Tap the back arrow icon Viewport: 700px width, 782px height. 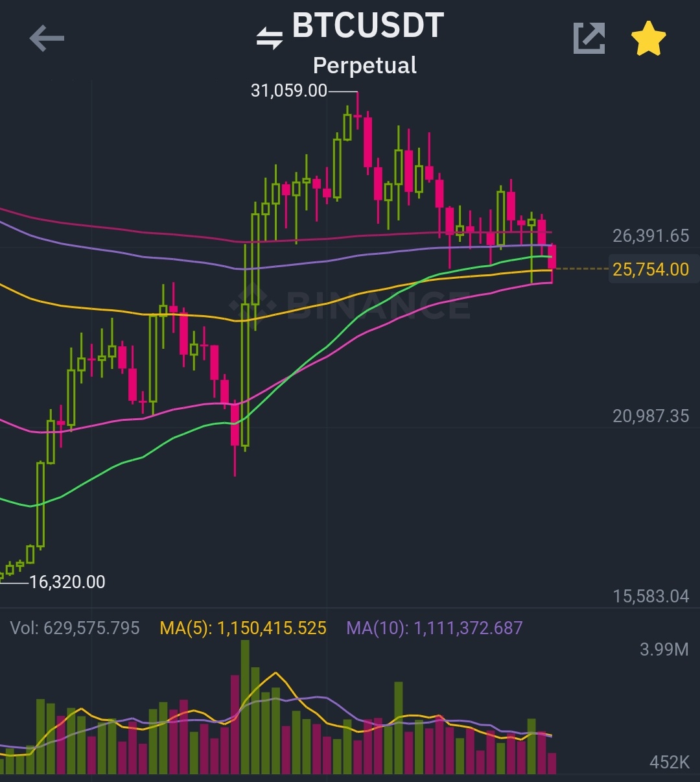click(47, 39)
